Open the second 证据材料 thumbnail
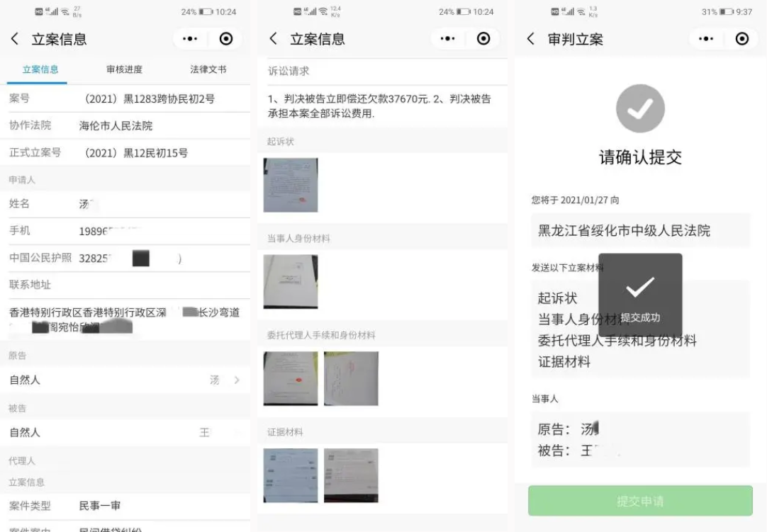The width and height of the screenshot is (767, 532). point(351,475)
